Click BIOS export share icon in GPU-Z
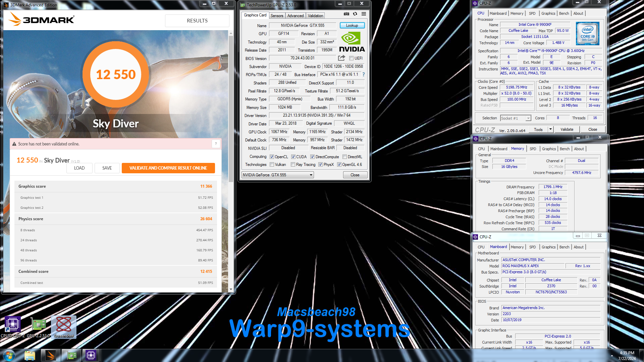Viewport: 644px width, 362px height. click(x=341, y=58)
